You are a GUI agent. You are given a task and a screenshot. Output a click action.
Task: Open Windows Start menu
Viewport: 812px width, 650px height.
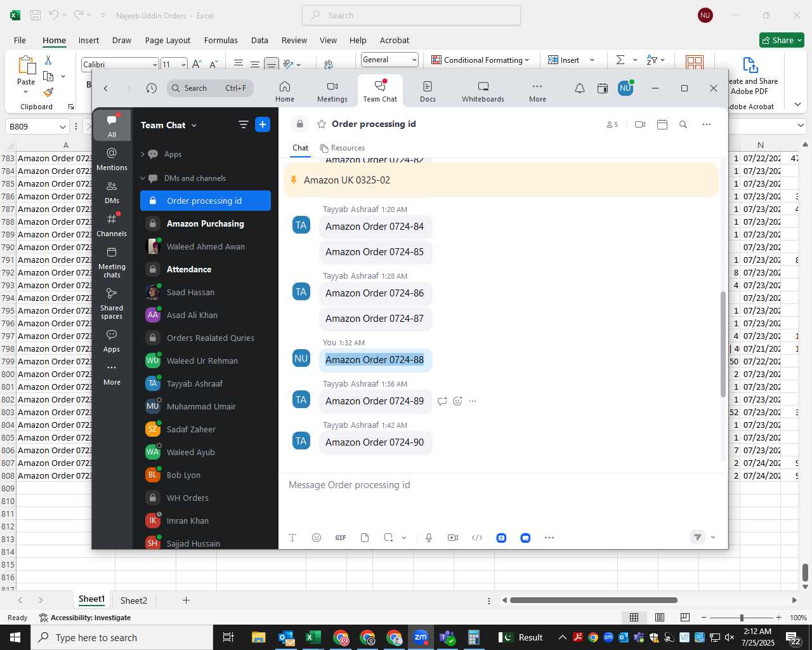pos(15,637)
